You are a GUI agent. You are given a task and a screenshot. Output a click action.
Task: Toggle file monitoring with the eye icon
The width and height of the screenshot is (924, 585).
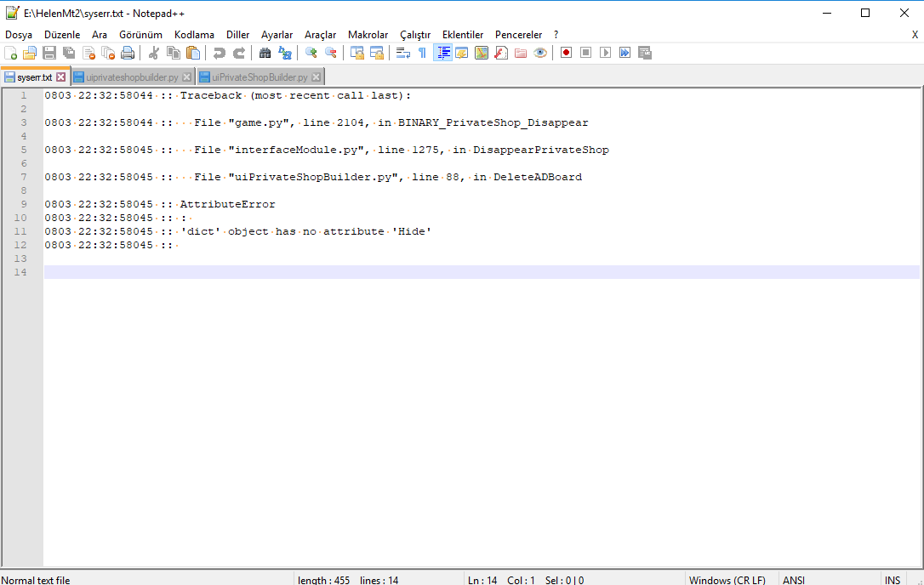coord(540,53)
